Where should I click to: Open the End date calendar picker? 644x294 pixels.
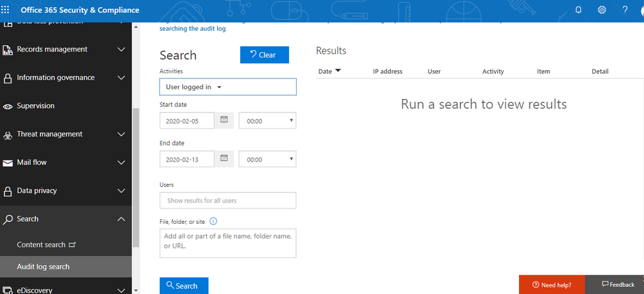(x=224, y=159)
